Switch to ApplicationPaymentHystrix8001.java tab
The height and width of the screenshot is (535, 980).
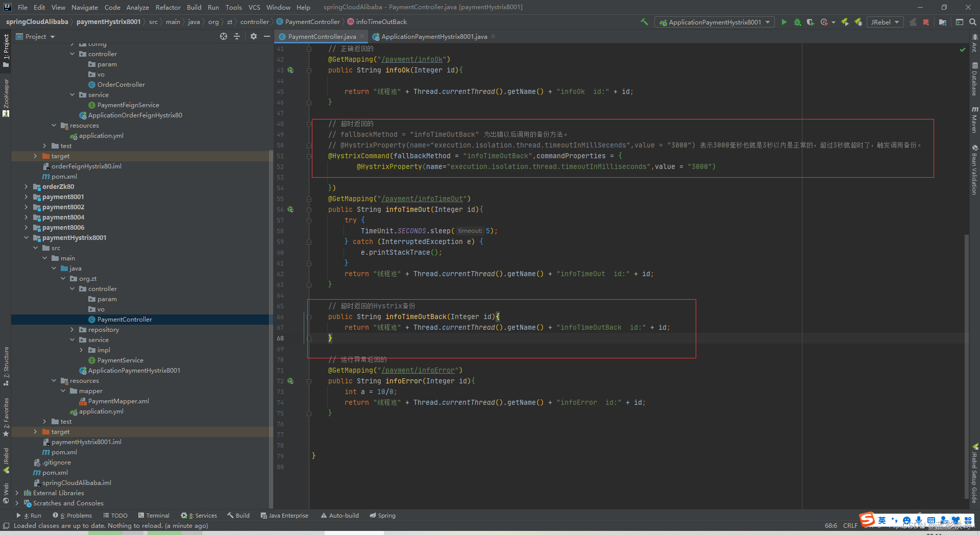pos(434,36)
